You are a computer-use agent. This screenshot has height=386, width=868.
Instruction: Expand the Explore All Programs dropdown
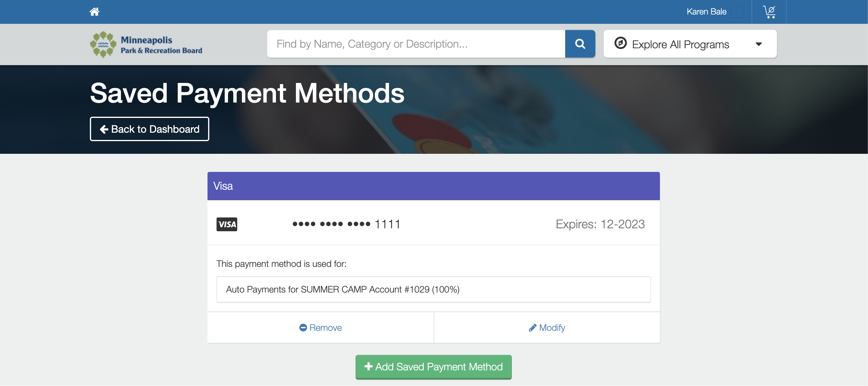690,44
